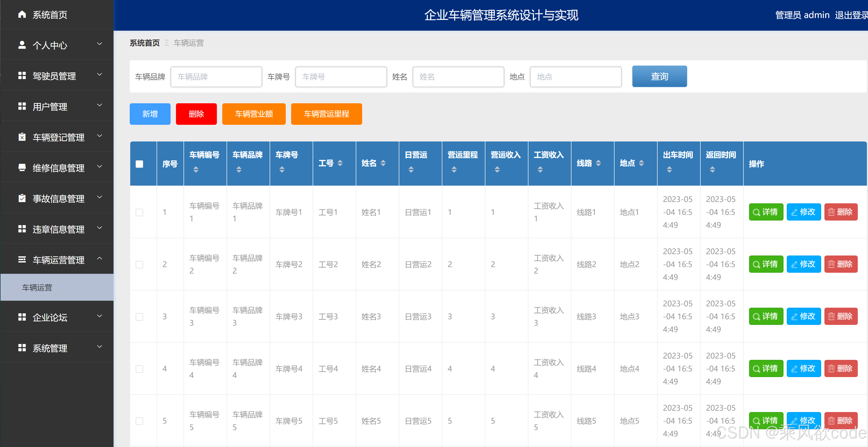Collapse the 车辆运营管理 menu chevron
Image resolution: width=868 pixels, height=447 pixels.
pyautogui.click(x=99, y=259)
